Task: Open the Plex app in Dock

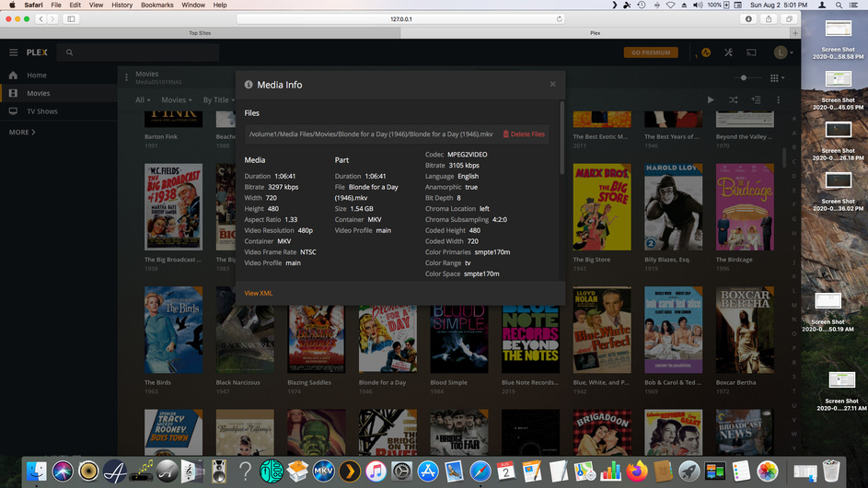Action: point(349,471)
